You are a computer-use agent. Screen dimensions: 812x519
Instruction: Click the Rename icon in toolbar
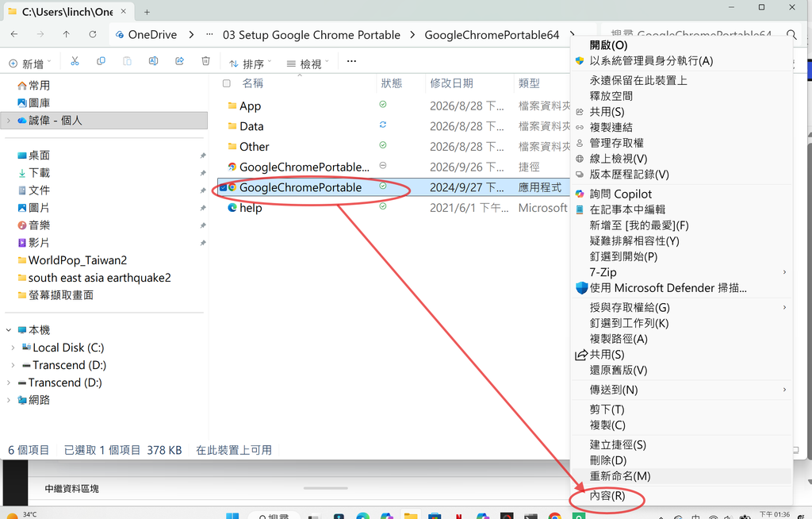pos(153,61)
